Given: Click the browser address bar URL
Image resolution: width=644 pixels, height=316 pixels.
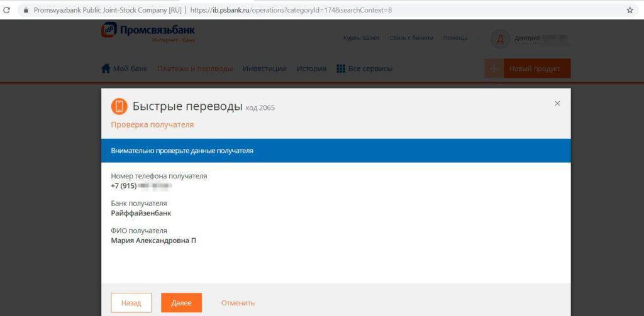Looking at the screenshot, I should tap(291, 10).
